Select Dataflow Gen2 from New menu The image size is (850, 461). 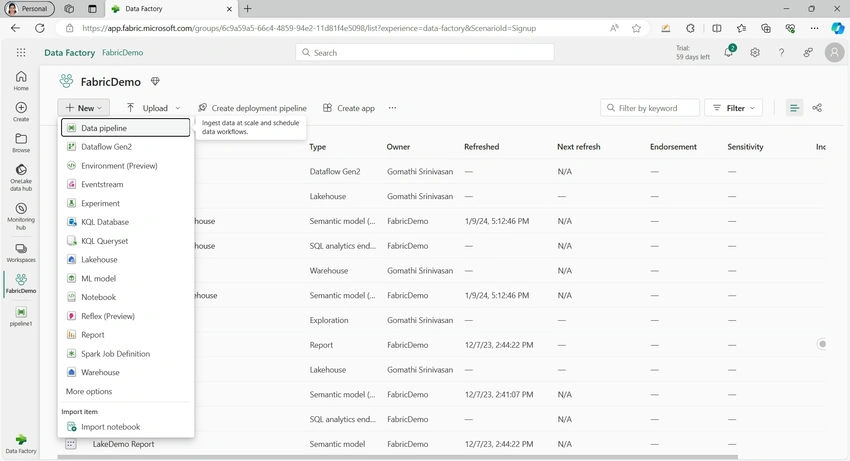(x=126, y=147)
